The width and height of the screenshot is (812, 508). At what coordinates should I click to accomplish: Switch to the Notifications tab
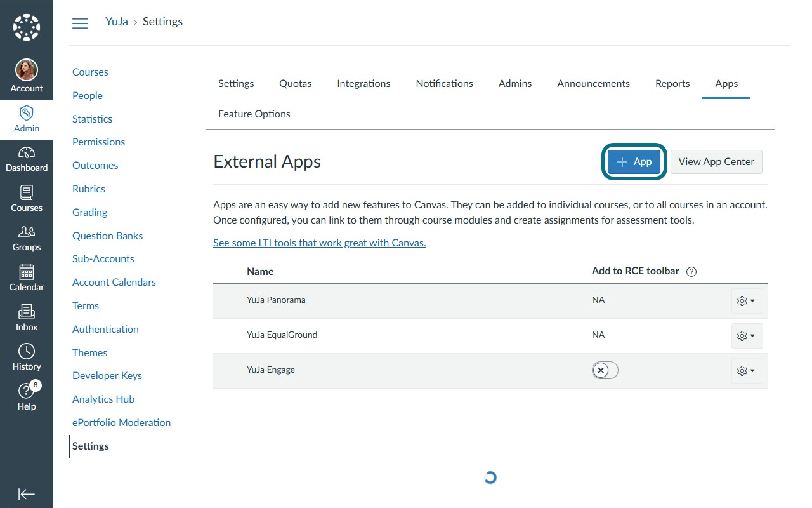pyautogui.click(x=444, y=84)
